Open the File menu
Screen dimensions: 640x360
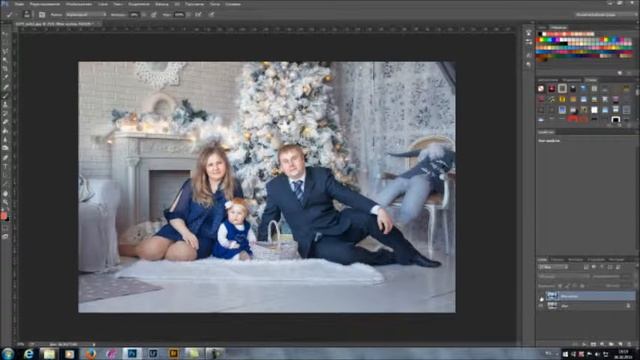coord(19,4)
